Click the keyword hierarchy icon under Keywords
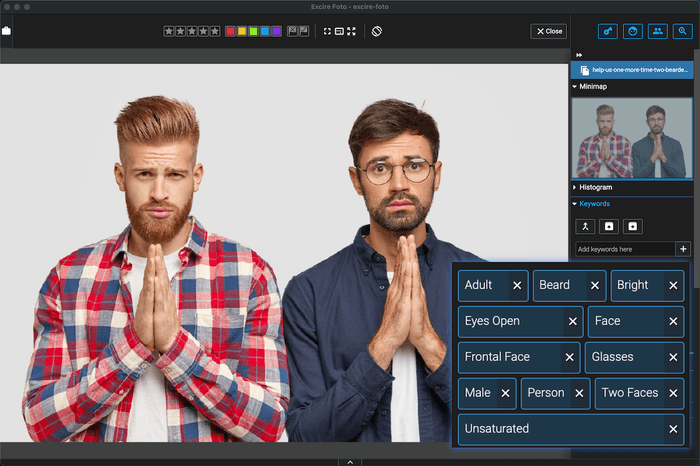The height and width of the screenshot is (466, 700). click(585, 226)
